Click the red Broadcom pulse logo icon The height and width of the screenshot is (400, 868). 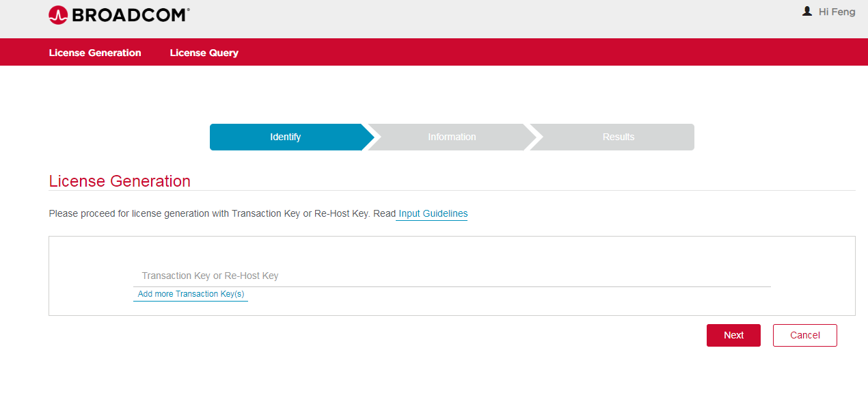tap(58, 15)
